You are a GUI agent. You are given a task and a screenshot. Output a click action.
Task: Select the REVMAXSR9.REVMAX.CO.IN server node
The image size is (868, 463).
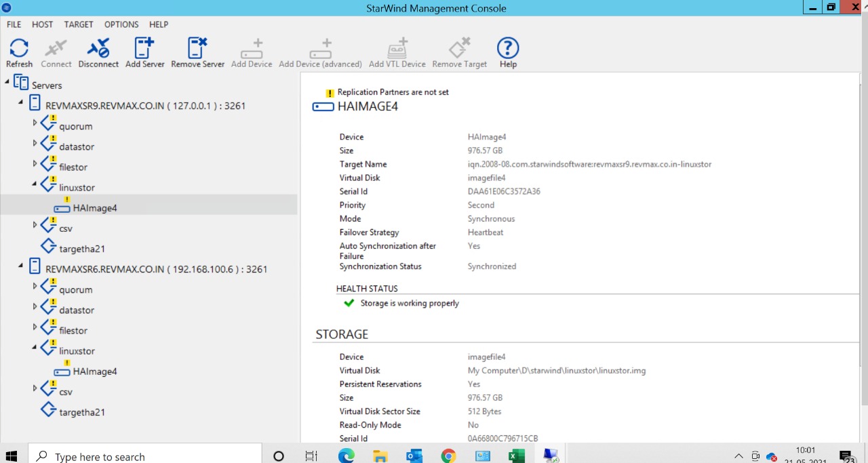tap(145, 106)
